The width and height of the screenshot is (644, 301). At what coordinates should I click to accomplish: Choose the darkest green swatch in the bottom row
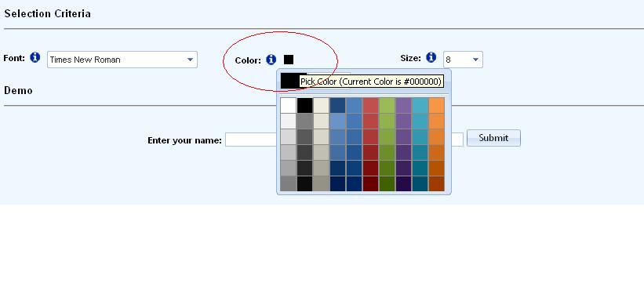pyautogui.click(x=387, y=183)
